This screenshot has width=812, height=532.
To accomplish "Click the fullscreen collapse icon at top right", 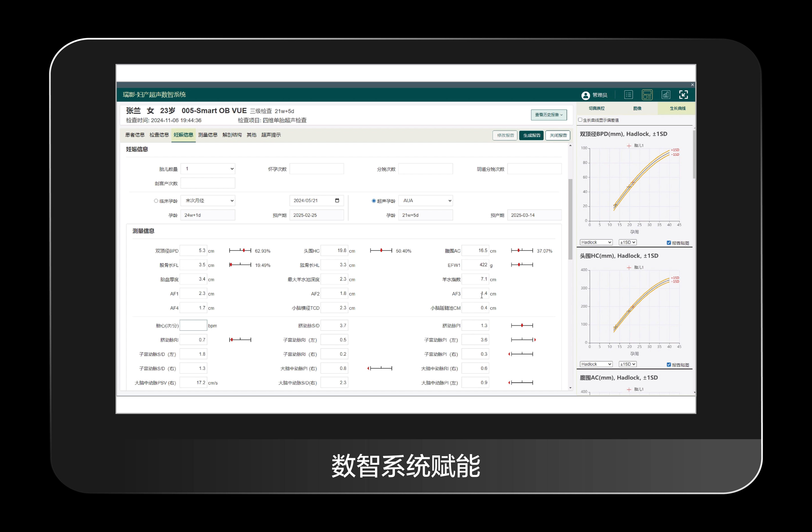I will [x=684, y=95].
